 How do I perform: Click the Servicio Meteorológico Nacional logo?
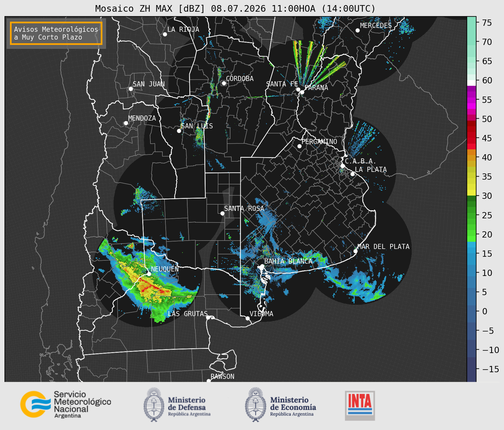65,404
